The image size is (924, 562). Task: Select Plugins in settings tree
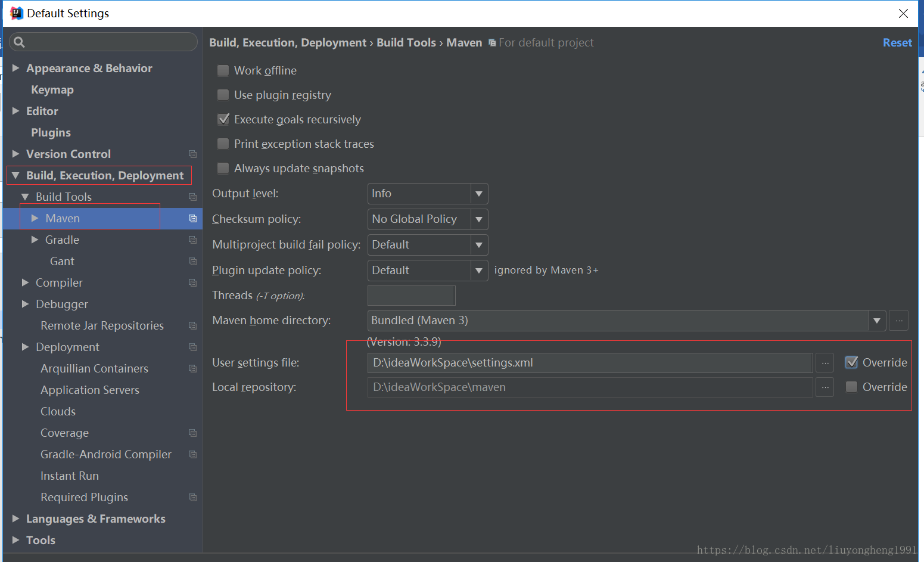(x=51, y=132)
